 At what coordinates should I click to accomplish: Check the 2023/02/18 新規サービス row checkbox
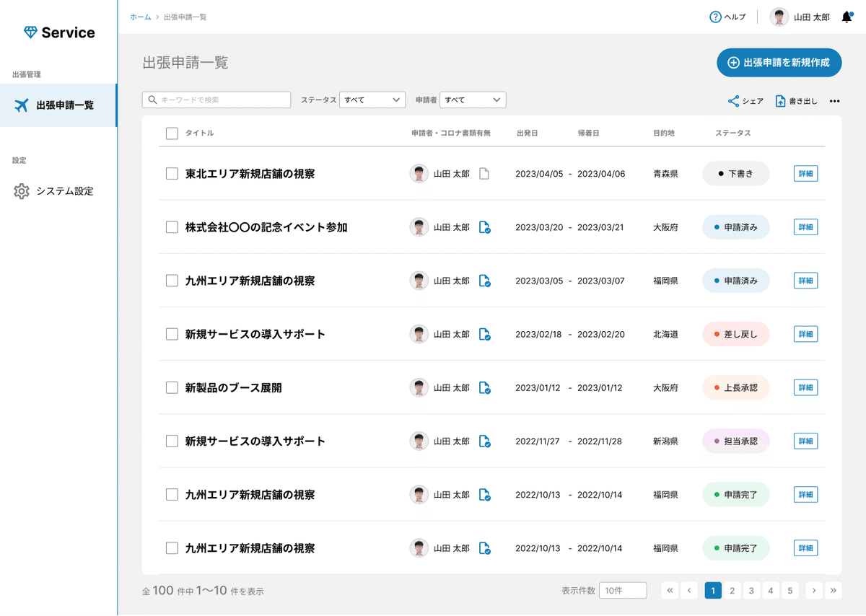tap(172, 334)
